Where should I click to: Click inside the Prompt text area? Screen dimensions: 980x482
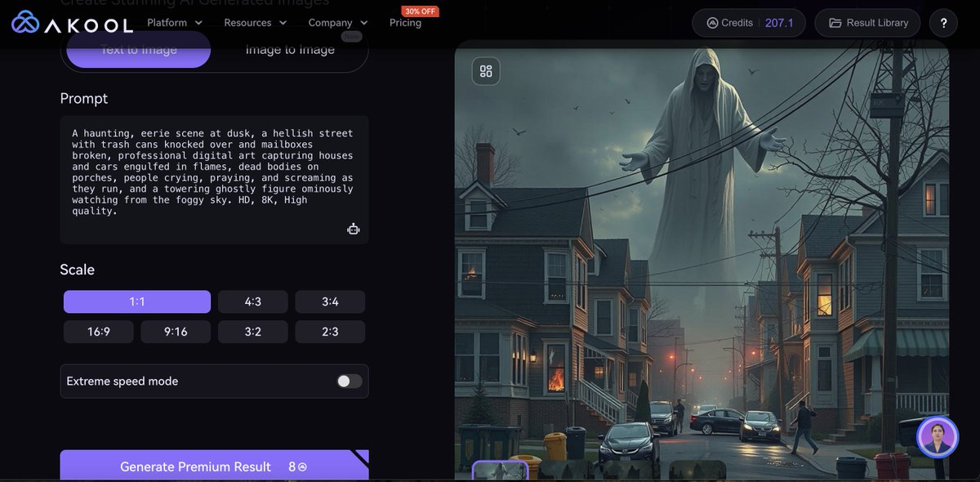click(214, 180)
